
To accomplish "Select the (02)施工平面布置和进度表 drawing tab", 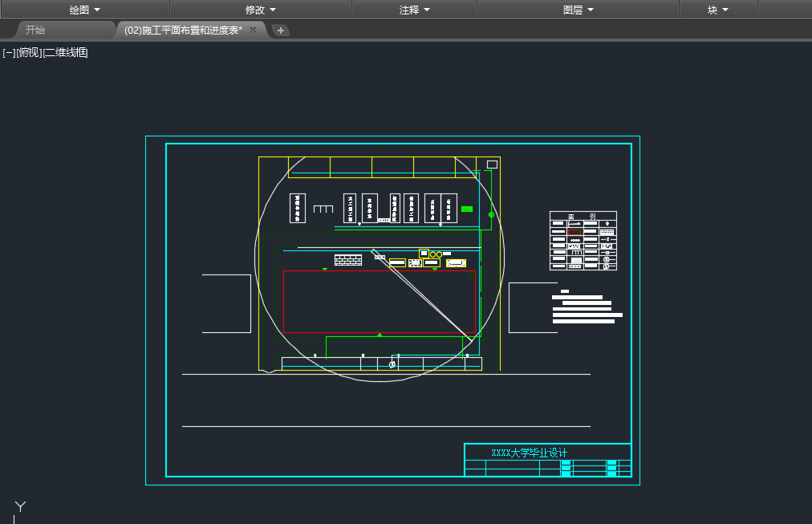I will (x=183, y=30).
